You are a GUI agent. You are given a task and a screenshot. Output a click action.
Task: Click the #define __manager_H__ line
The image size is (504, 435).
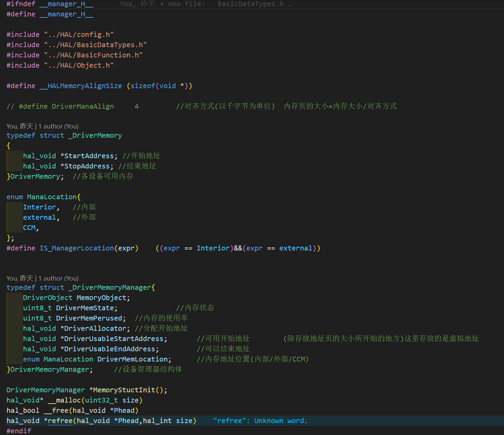pos(50,14)
